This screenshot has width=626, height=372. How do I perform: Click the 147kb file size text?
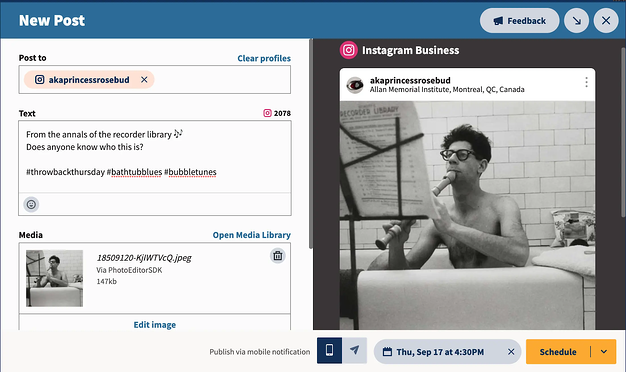107,281
